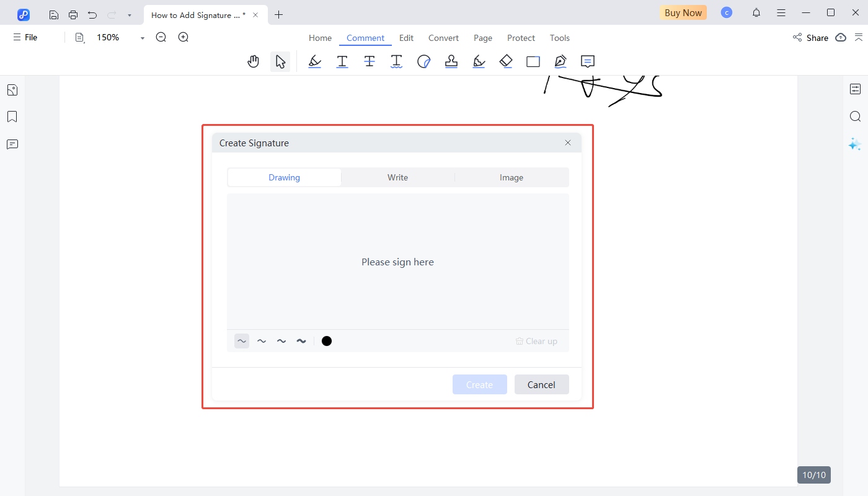
Task: Open the AI assistant sparkle icon
Action: [855, 144]
